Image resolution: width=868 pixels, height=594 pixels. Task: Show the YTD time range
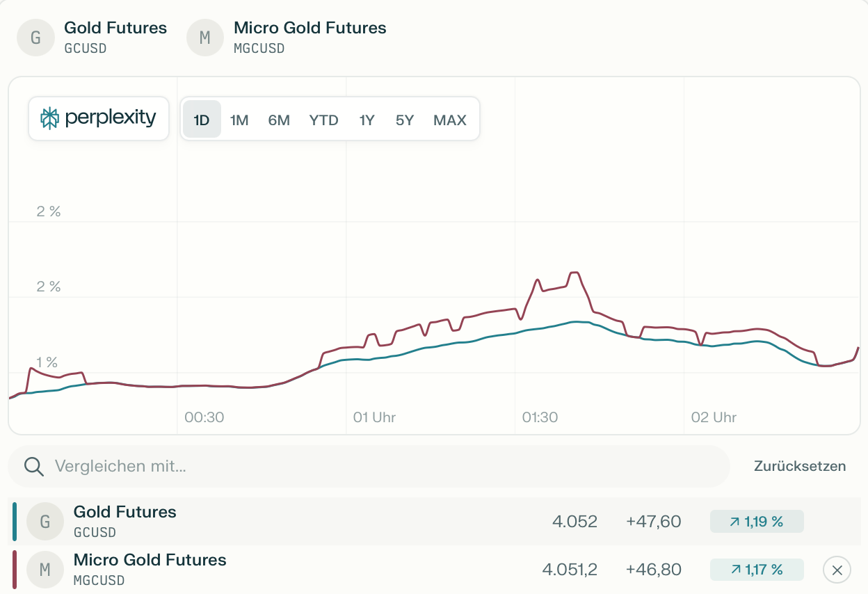coord(323,120)
